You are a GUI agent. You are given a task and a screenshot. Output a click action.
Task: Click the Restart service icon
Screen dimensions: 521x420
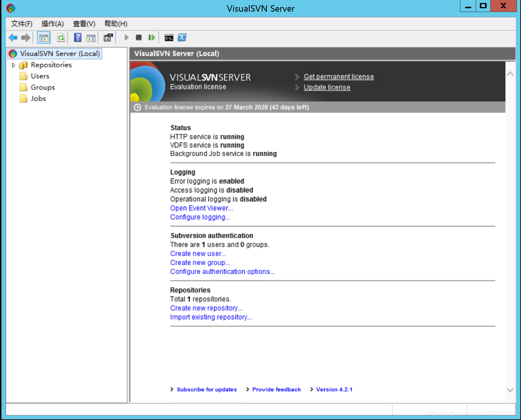152,37
